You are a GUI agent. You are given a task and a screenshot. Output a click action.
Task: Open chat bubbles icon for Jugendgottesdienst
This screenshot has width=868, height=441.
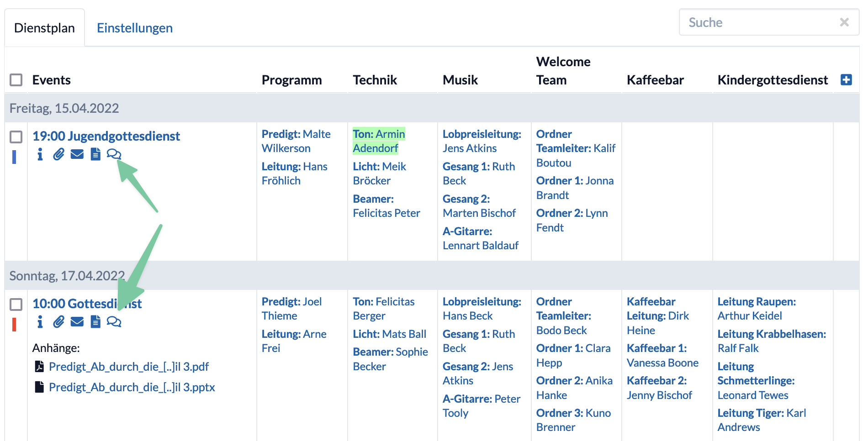click(x=114, y=154)
